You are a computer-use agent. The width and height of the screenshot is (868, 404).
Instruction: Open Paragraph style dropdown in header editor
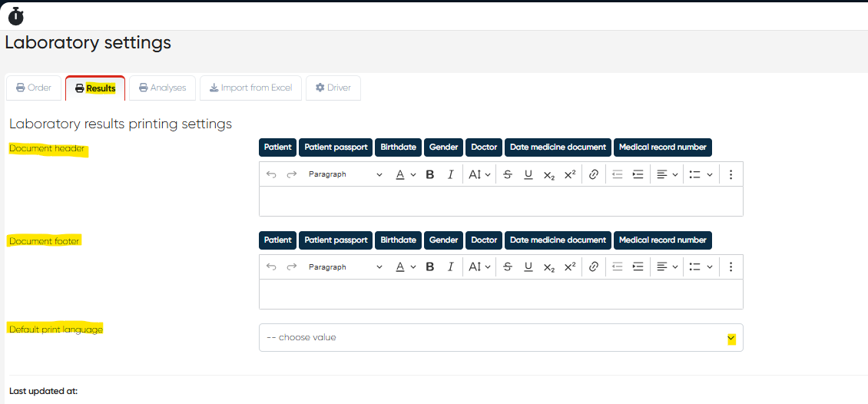(x=345, y=174)
